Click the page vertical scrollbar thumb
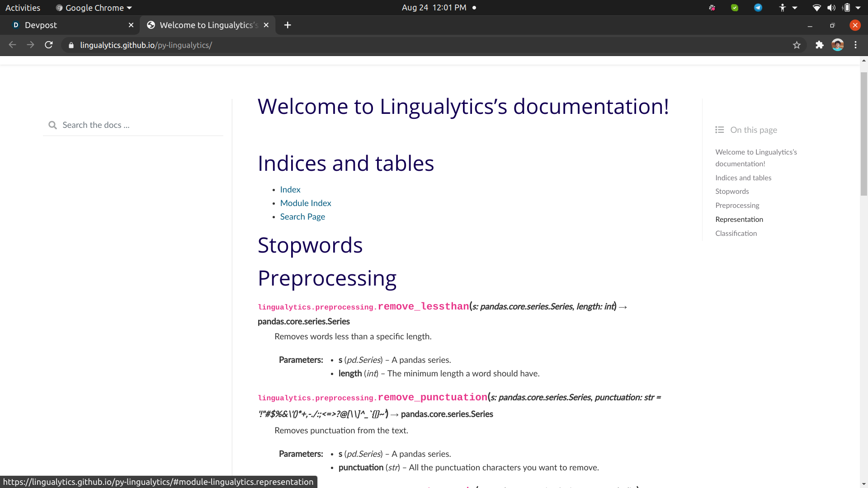 click(x=863, y=133)
